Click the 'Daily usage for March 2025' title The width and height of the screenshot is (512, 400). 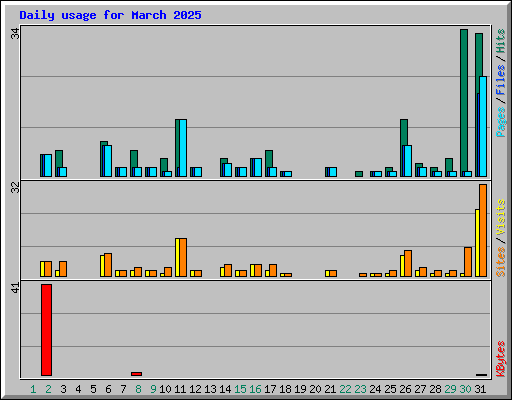(110, 15)
